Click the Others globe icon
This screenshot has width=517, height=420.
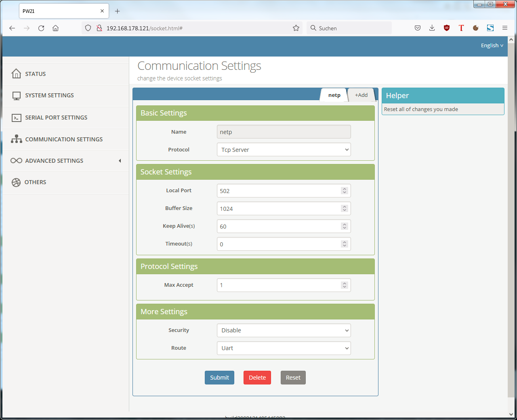click(x=16, y=182)
